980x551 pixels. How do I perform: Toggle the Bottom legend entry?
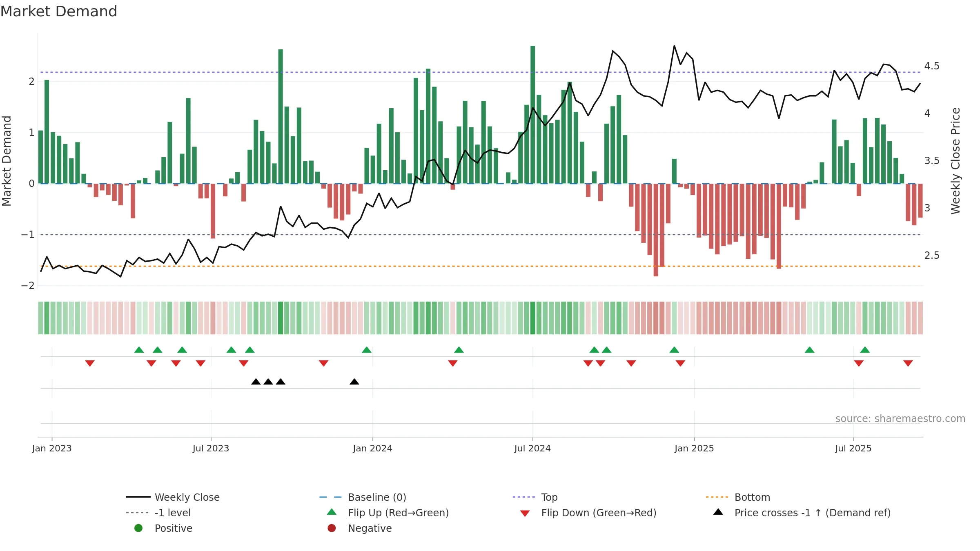coord(738,497)
